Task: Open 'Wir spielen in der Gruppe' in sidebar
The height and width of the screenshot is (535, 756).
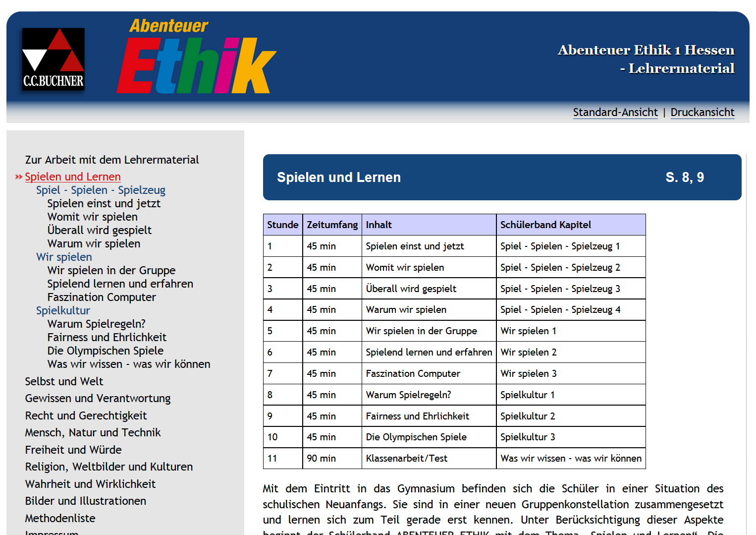Action: pyautogui.click(x=111, y=270)
